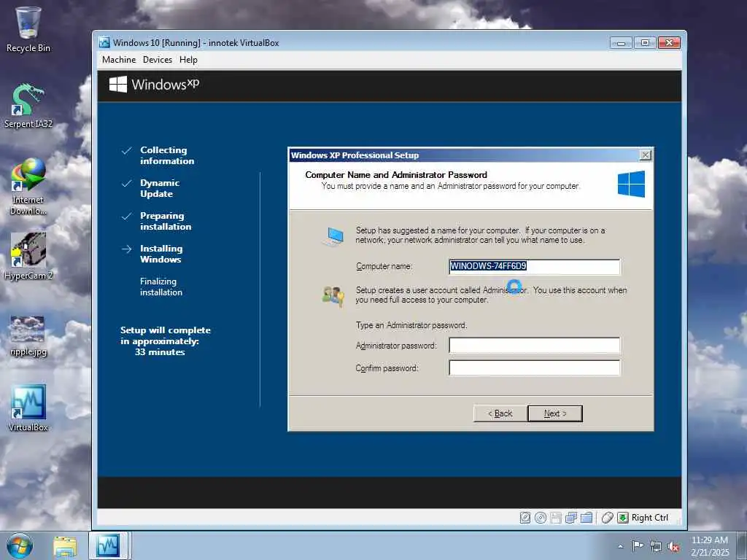
Task: Open the Devices menu in VirtualBox
Action: pos(158,60)
